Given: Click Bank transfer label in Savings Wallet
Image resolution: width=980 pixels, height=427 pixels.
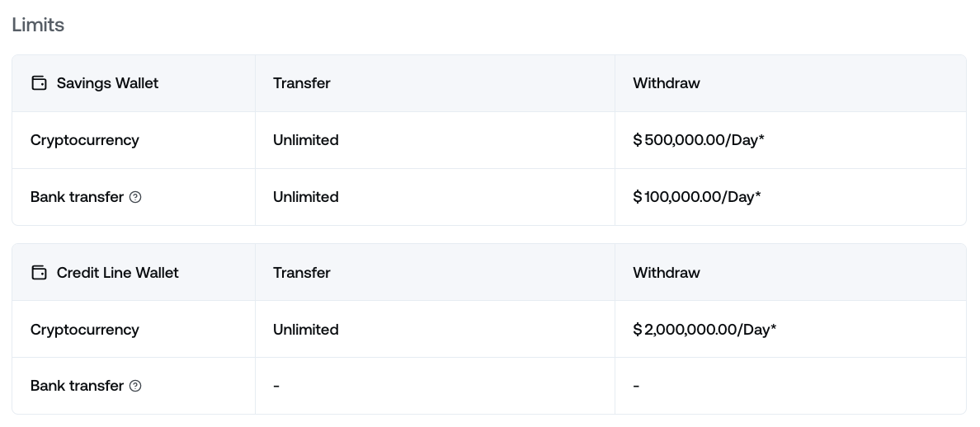Looking at the screenshot, I should click(77, 197).
